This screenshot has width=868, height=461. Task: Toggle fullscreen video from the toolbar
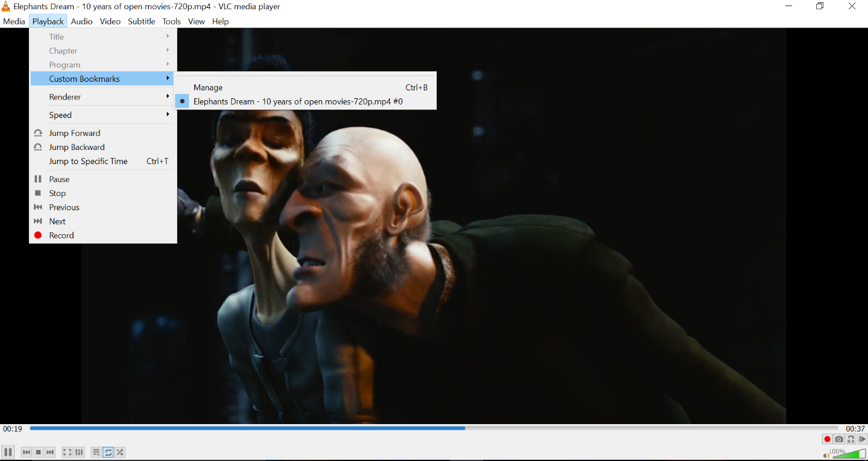67,452
